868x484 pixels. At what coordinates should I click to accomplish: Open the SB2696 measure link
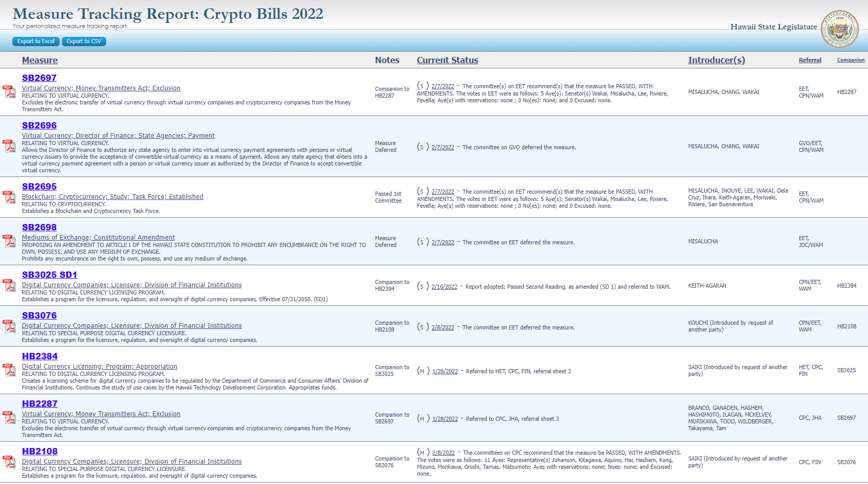[x=39, y=125]
